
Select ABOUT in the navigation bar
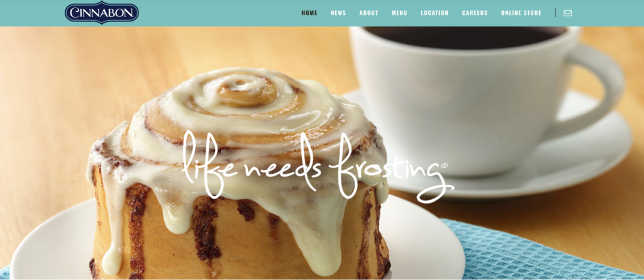click(369, 13)
